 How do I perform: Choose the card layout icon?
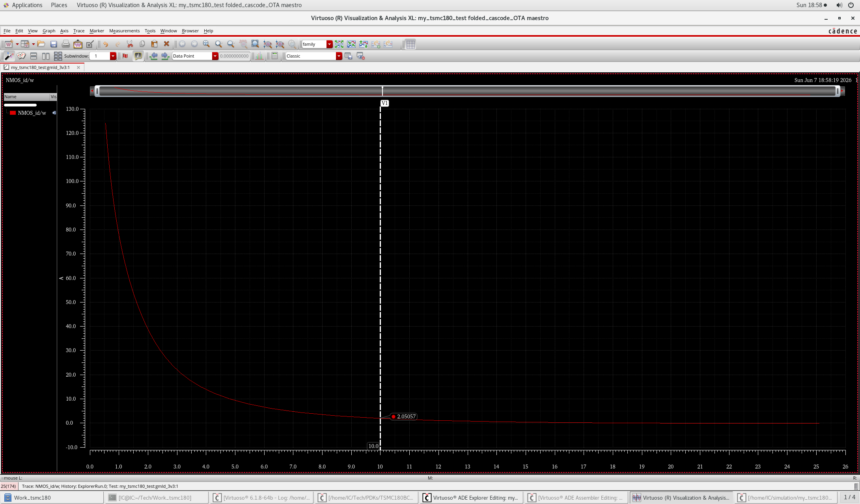point(21,56)
